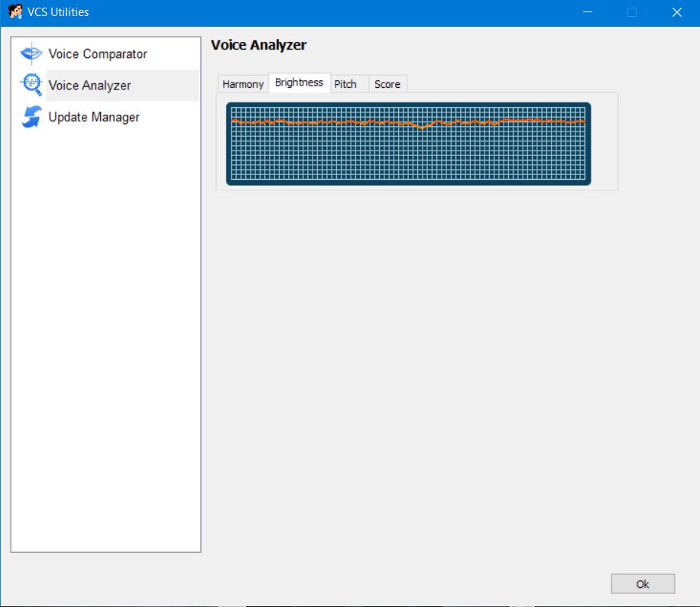Image resolution: width=700 pixels, height=607 pixels.
Task: Switch to the Pitch tab
Action: pyautogui.click(x=349, y=84)
